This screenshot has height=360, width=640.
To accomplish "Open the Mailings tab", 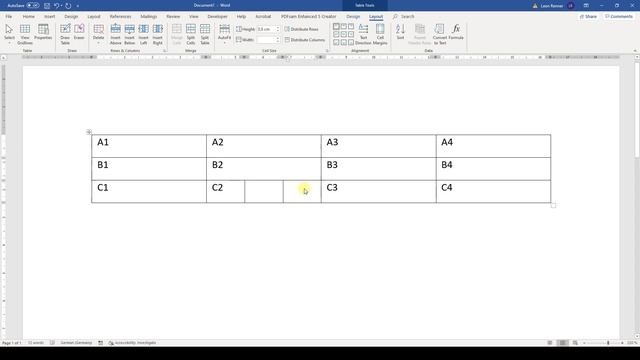I will point(149,16).
